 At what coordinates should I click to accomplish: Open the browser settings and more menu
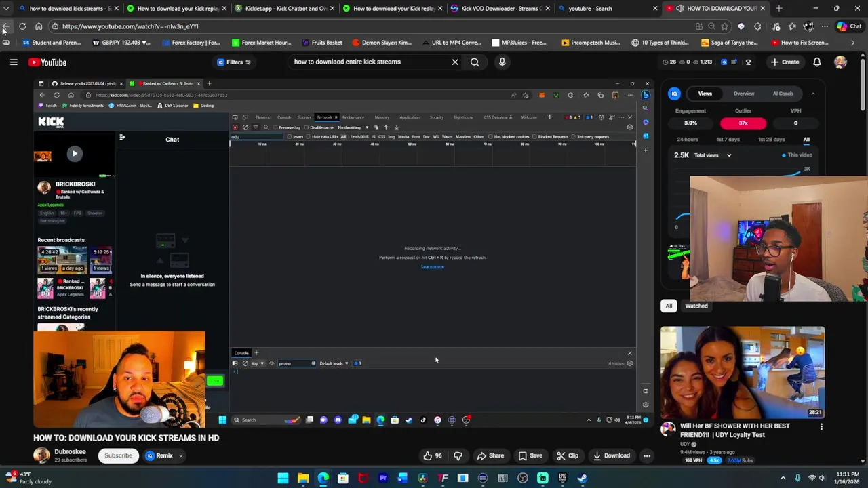[825, 26]
